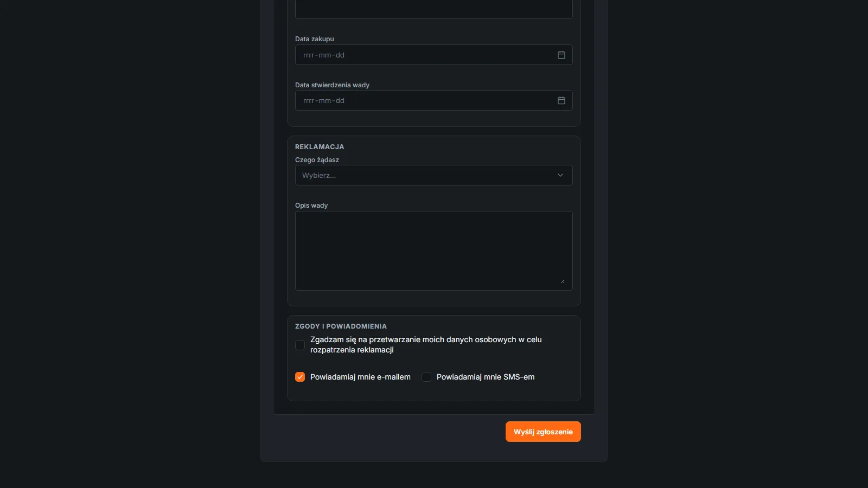Expand the Czego żądasz dropdown
Screen dimensions: 868x488
pyautogui.click(x=434, y=175)
